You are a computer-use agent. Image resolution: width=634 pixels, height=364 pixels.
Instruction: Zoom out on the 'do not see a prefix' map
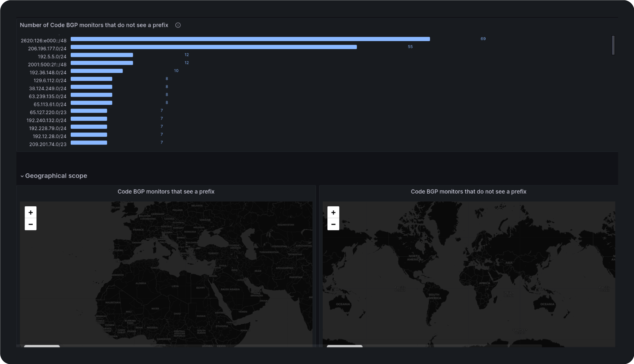click(333, 224)
